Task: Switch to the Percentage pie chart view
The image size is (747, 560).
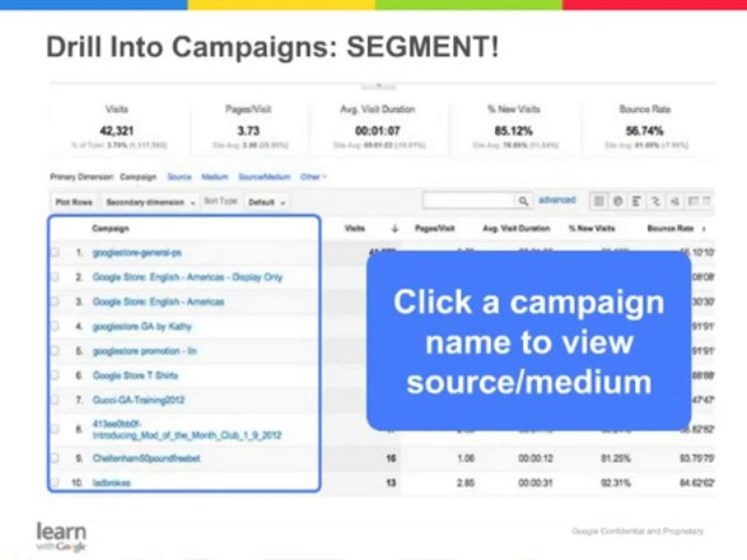Action: tap(617, 201)
